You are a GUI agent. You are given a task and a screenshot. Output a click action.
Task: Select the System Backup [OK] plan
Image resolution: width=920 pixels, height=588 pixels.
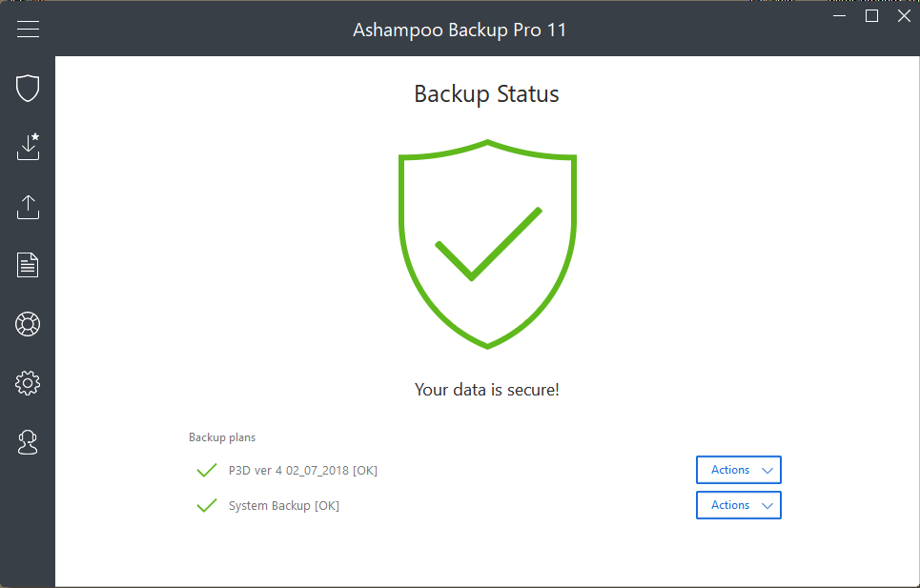click(283, 506)
